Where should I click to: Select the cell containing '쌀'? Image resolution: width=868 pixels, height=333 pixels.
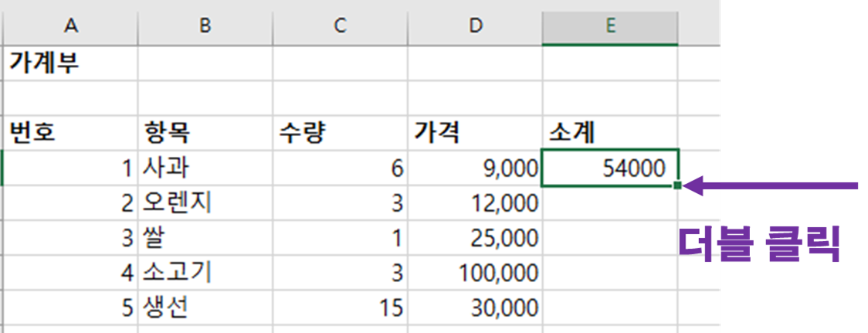pyautogui.click(x=205, y=238)
